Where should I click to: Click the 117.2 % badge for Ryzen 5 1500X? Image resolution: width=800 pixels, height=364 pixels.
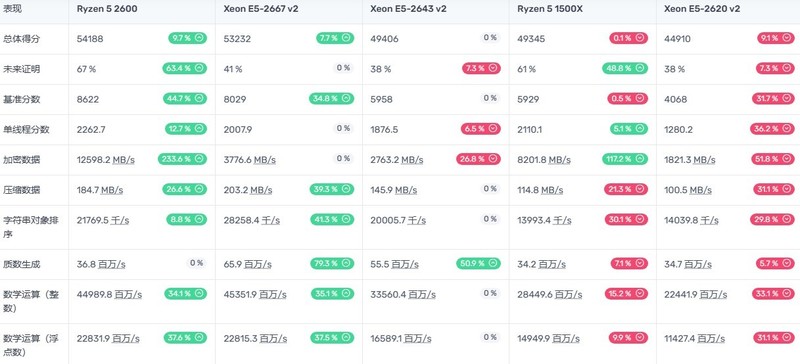624,159
